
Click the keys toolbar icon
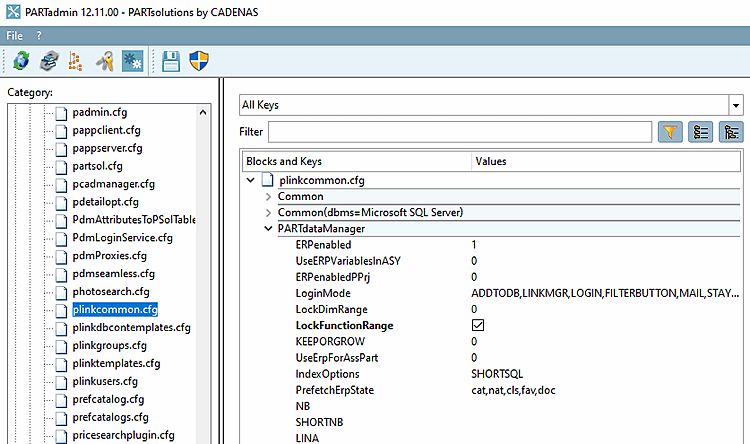(x=104, y=62)
